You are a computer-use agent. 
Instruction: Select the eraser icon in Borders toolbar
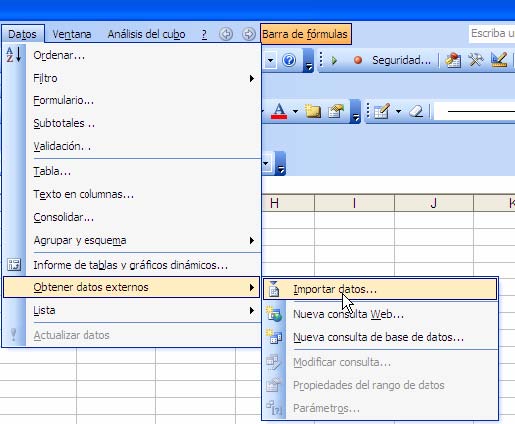(x=416, y=111)
